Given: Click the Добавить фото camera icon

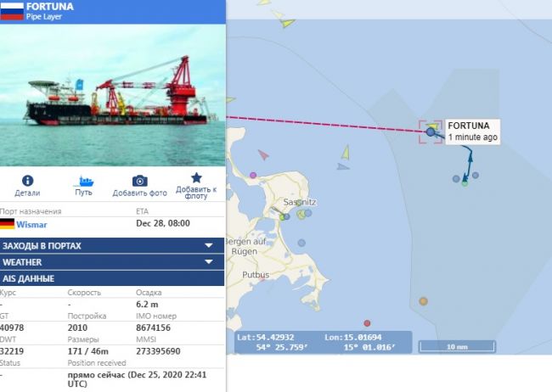Looking at the screenshot, I should coord(140,181).
